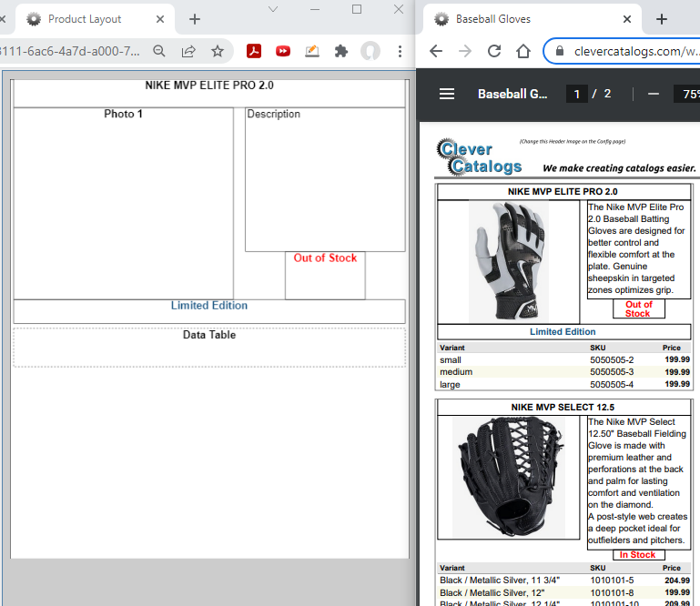Close the Baseball Gloves tab
The image size is (700, 606).
pyautogui.click(x=627, y=19)
